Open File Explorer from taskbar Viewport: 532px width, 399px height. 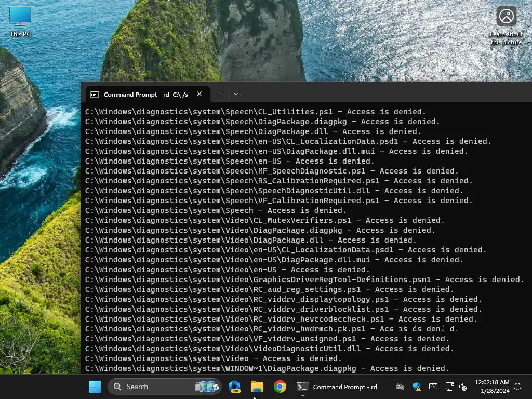pyautogui.click(x=257, y=387)
